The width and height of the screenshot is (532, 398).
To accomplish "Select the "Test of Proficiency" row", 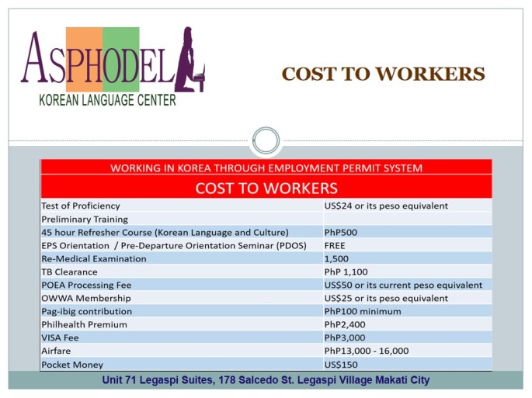I will point(81,206).
